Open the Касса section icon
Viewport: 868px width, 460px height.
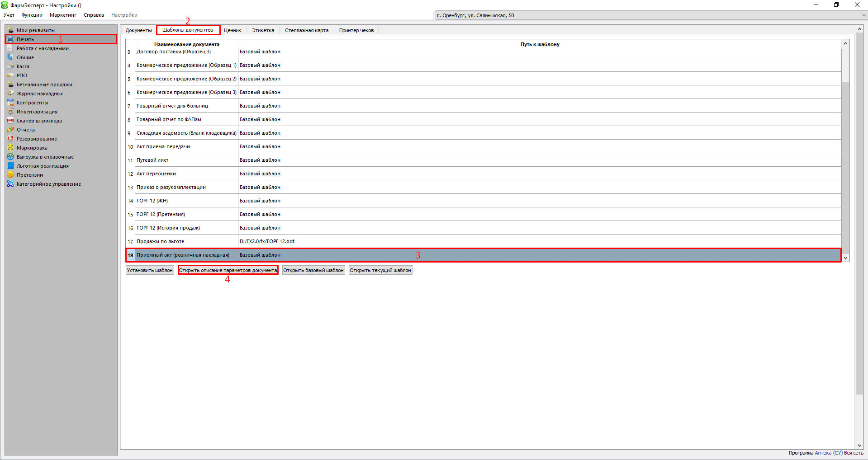coord(10,66)
